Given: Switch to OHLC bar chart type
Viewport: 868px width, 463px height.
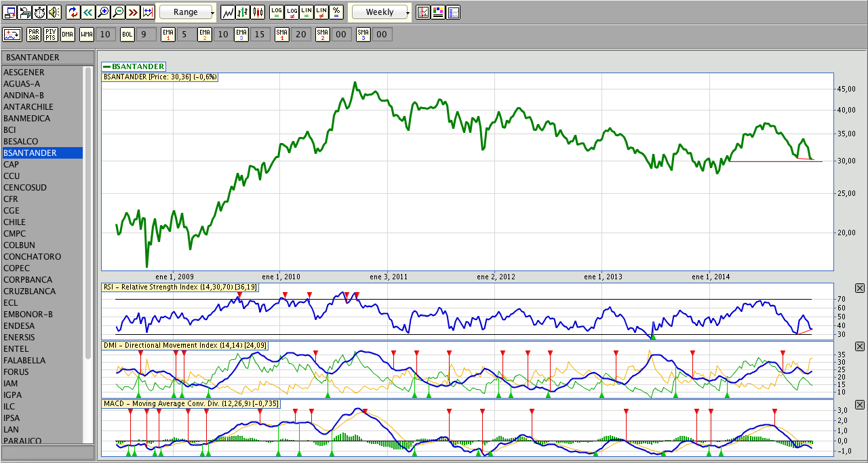Looking at the screenshot, I should click(243, 12).
